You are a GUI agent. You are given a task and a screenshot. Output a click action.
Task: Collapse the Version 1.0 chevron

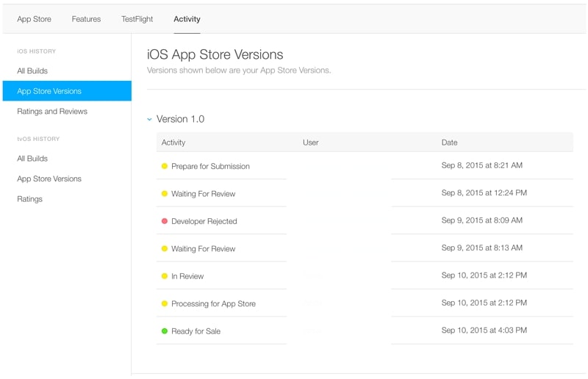[x=149, y=119]
